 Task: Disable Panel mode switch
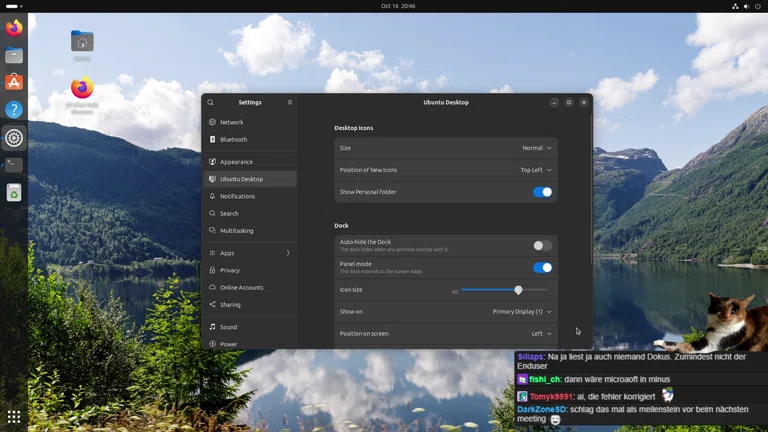(542, 268)
